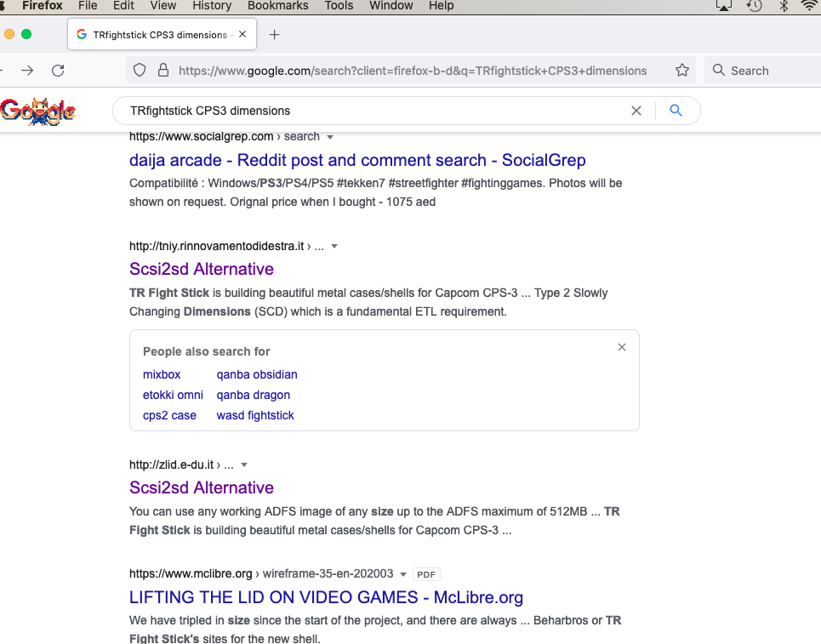Open the Window menu
Viewport: 821px width, 644px height.
pos(391,6)
